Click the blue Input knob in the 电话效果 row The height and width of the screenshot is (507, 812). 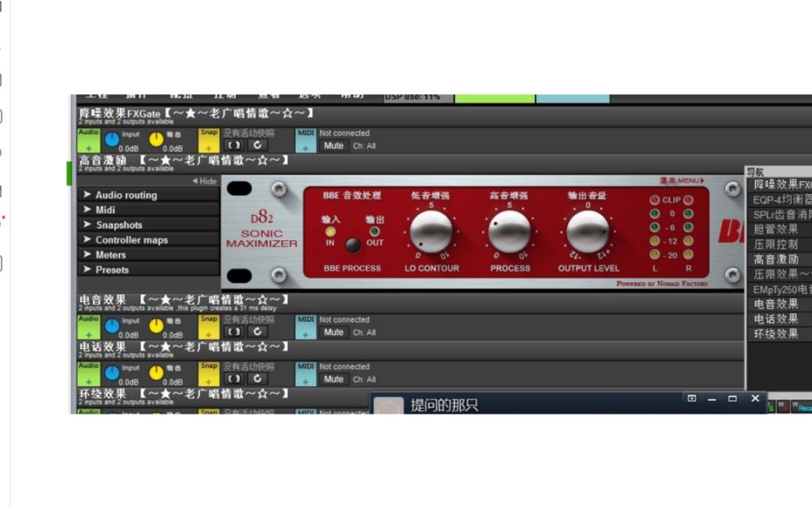click(112, 372)
